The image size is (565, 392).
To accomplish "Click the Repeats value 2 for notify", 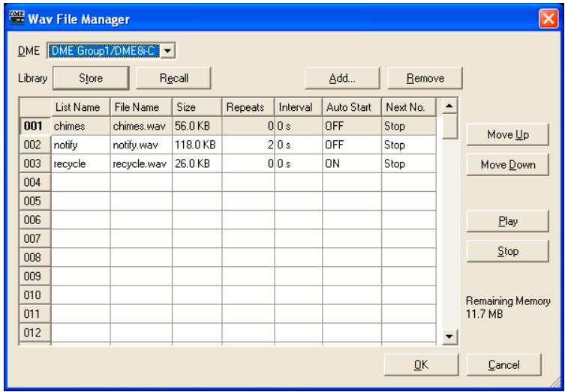I will [x=248, y=145].
